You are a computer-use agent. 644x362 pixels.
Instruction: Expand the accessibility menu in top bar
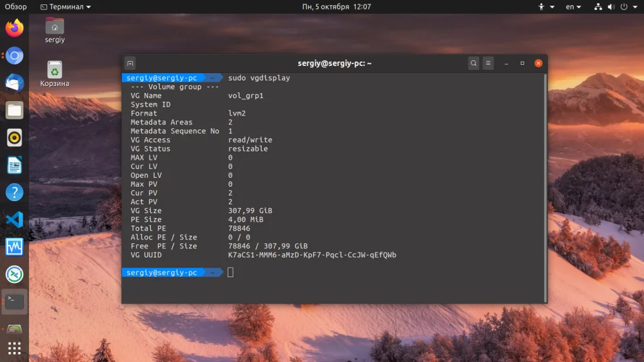[x=547, y=6]
